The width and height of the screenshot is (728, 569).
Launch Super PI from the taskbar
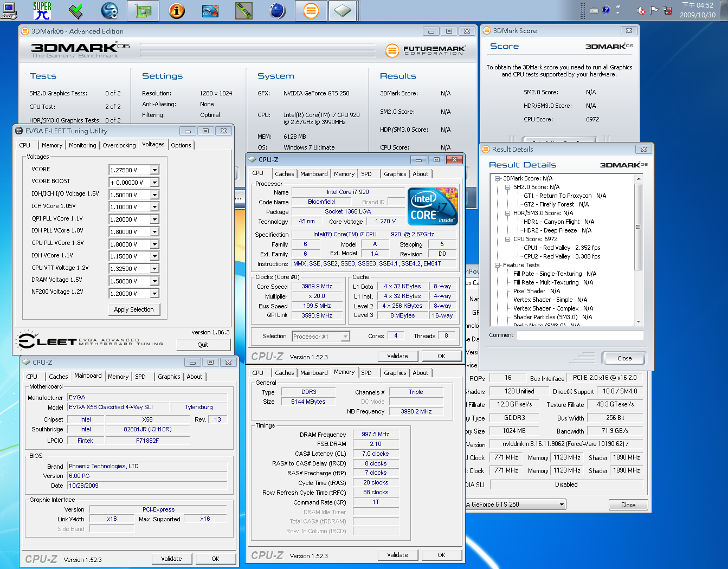pos(42,10)
